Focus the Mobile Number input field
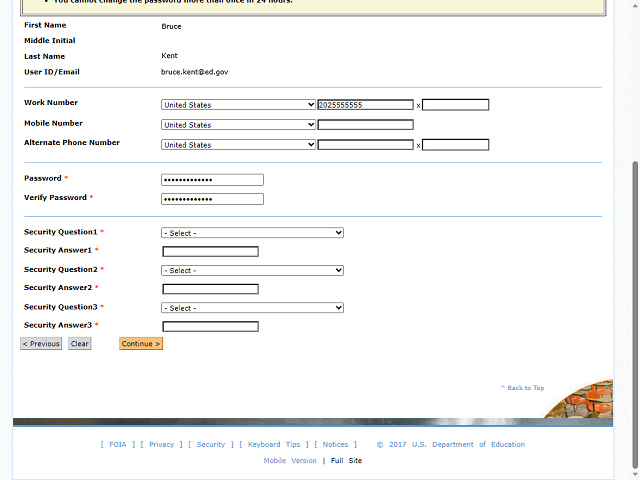Screen dimensions: 640x480 coord(365,125)
